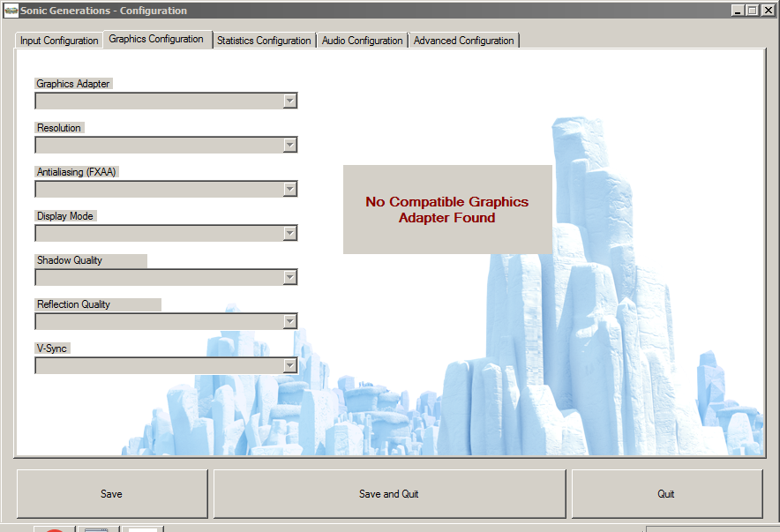Click the Reflection Quality label
Screen dimensions: 780x532
[97, 304]
